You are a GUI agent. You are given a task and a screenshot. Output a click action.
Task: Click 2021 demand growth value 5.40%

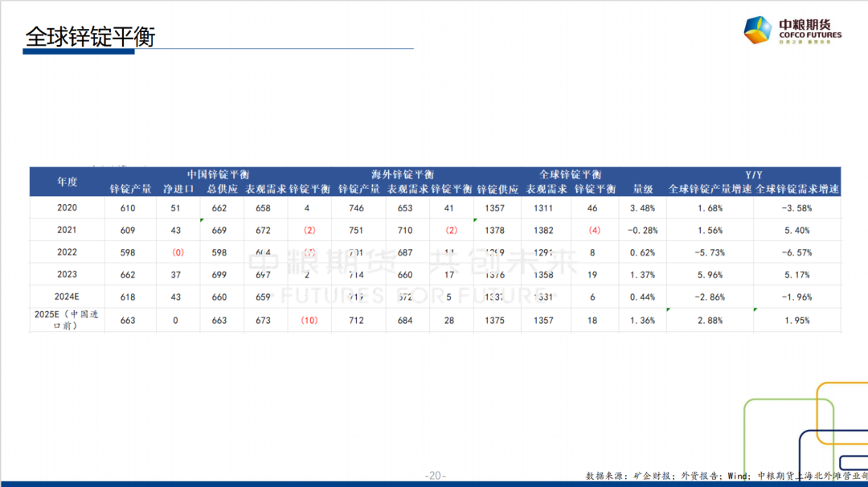coord(797,230)
